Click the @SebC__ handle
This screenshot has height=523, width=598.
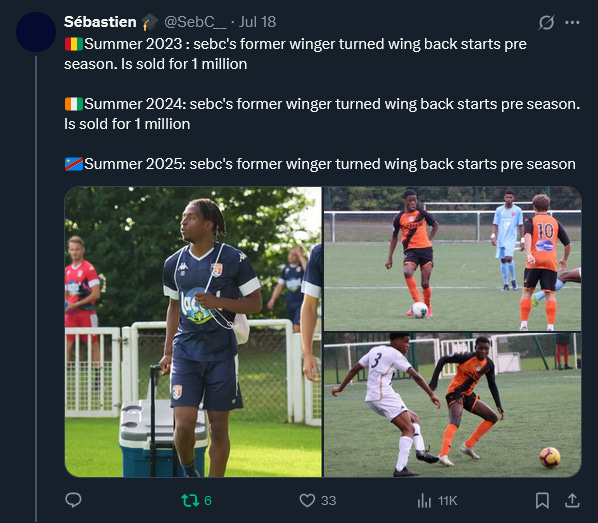click(x=195, y=22)
